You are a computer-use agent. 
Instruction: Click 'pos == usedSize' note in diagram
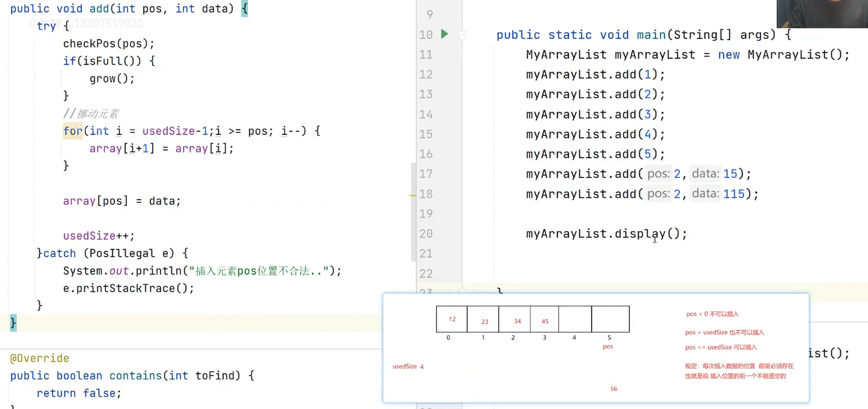click(721, 347)
